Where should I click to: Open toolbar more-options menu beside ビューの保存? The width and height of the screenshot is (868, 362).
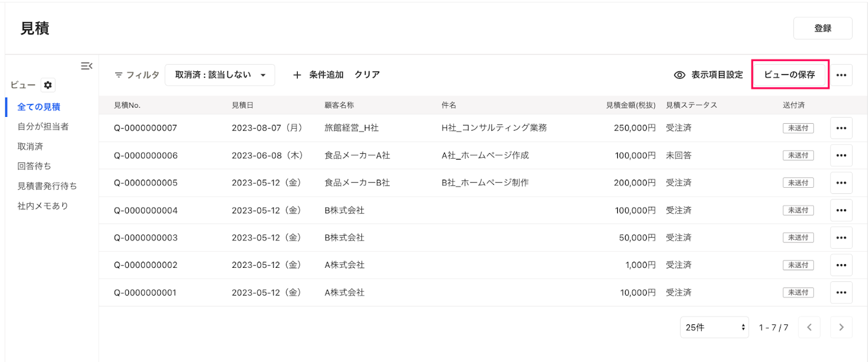tap(841, 74)
